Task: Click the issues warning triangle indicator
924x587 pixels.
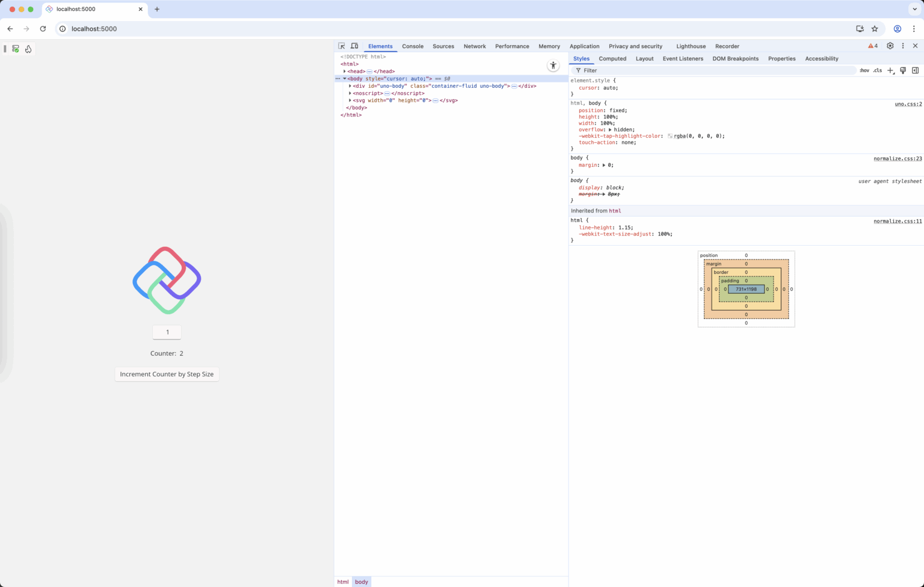Action: (x=872, y=45)
